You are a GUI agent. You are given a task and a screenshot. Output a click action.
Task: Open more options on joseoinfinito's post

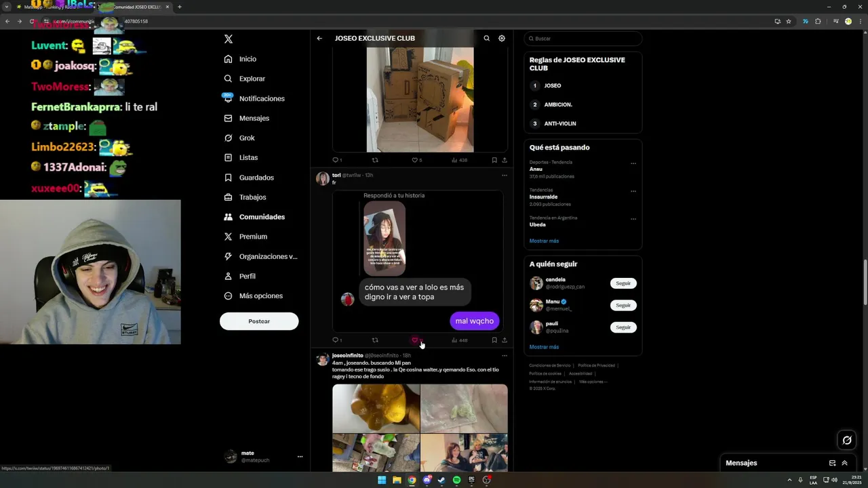click(504, 356)
